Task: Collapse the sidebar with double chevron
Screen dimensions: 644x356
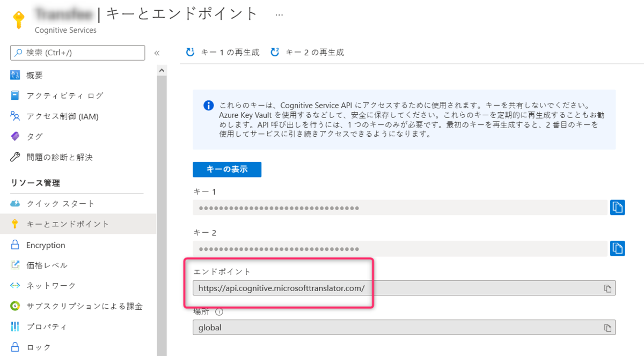Action: point(157,53)
